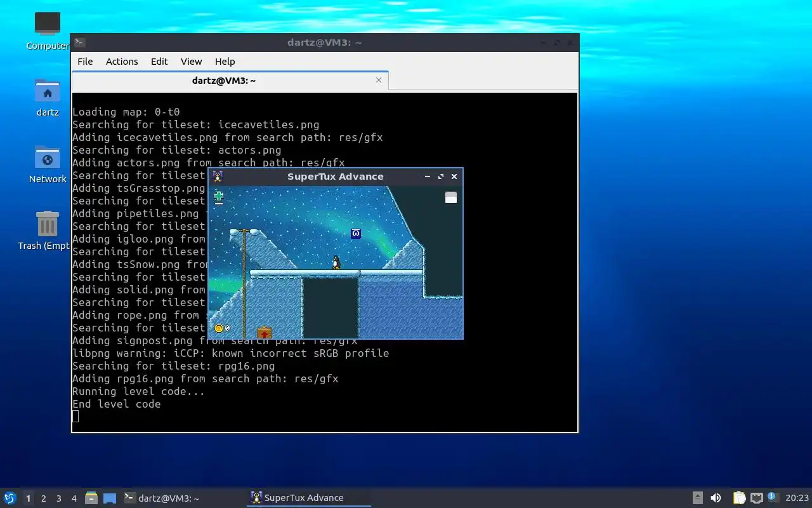Click the 'Loading map: 0-t0' line
The width and height of the screenshot is (812, 508).
(126, 112)
